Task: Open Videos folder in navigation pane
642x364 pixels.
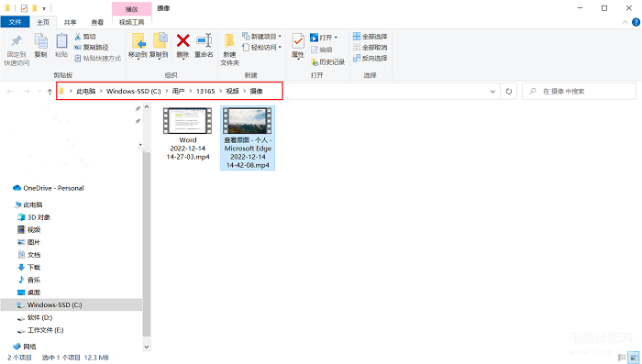Action: (x=29, y=230)
